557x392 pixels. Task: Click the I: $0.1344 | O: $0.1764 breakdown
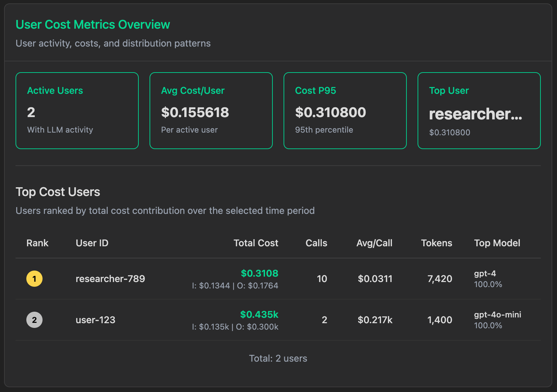pos(235,286)
